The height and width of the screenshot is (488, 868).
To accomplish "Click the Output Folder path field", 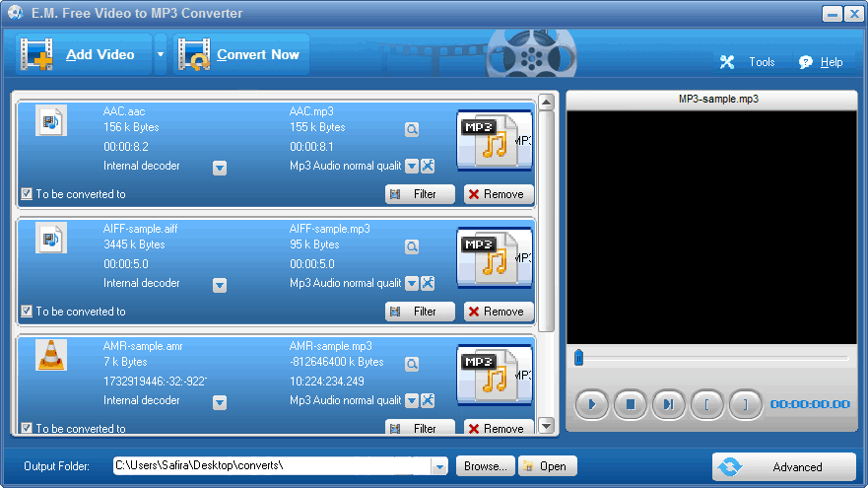I will [x=272, y=466].
